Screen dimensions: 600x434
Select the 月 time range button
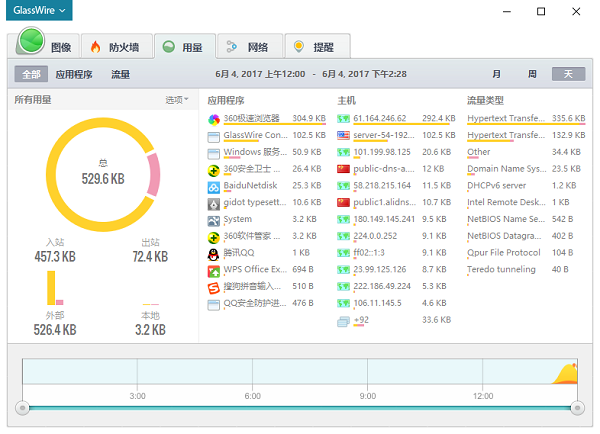point(496,75)
